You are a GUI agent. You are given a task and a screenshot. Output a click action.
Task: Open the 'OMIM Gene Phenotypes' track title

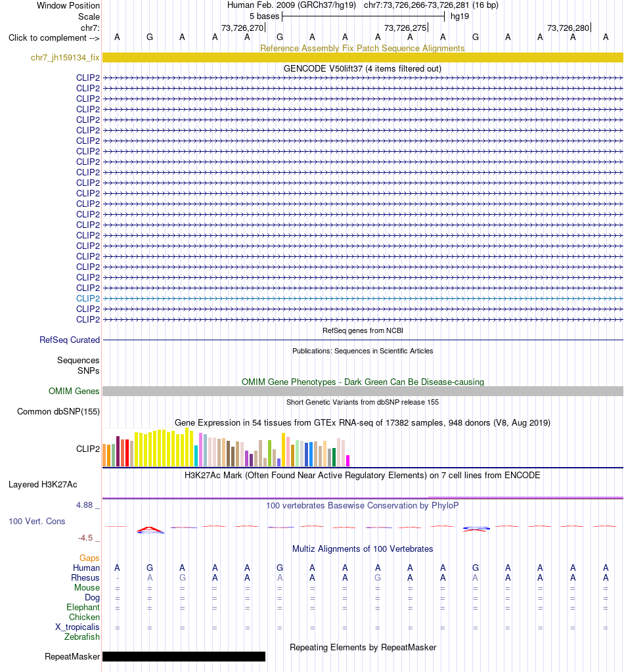[x=363, y=382]
